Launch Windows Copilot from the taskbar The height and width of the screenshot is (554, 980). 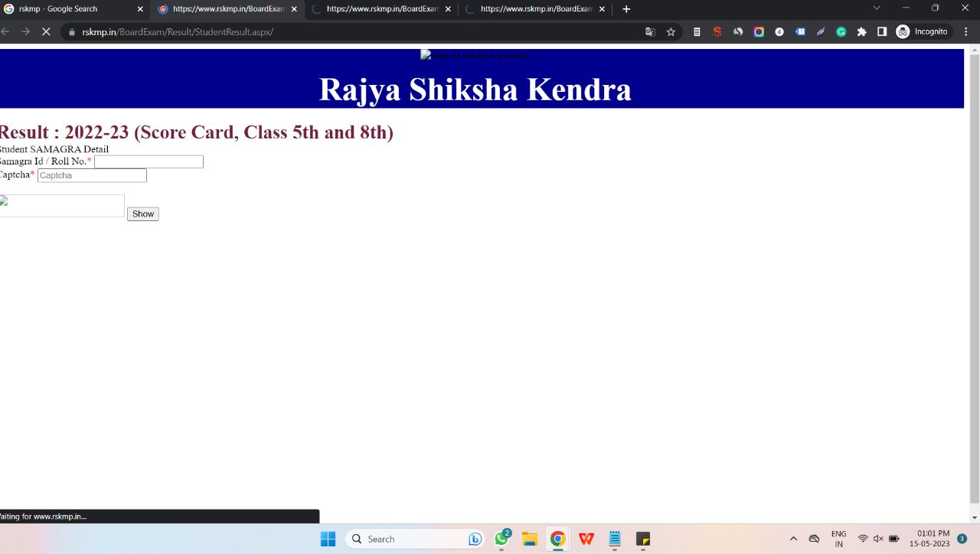[x=475, y=539]
